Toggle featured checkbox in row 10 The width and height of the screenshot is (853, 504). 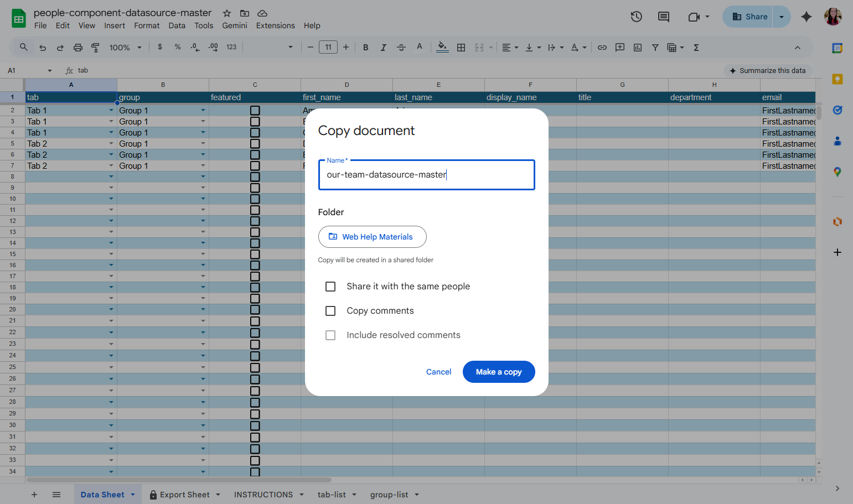[255, 199]
